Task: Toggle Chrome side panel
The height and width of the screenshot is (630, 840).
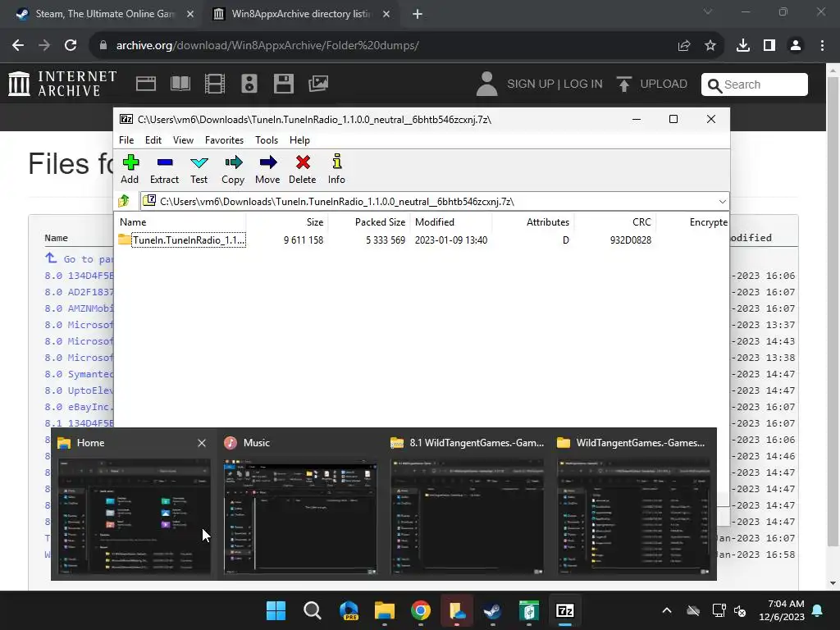Action: click(769, 46)
